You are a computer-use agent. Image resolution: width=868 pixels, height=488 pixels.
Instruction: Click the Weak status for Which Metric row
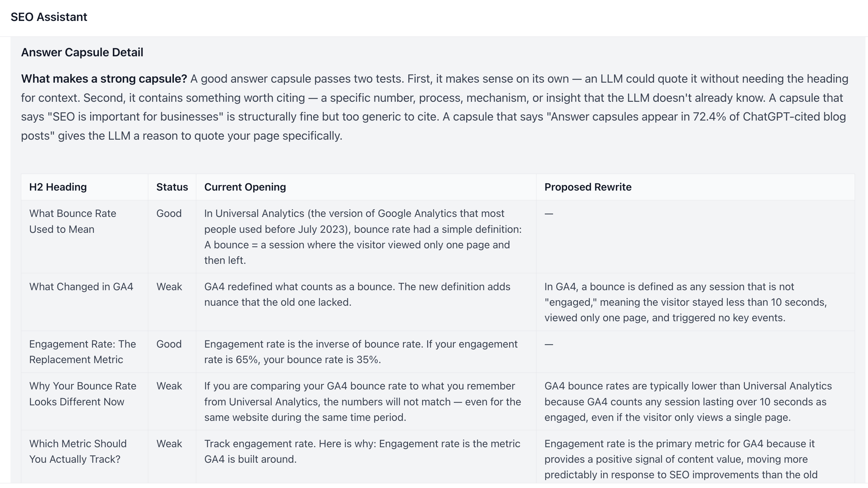point(169,444)
